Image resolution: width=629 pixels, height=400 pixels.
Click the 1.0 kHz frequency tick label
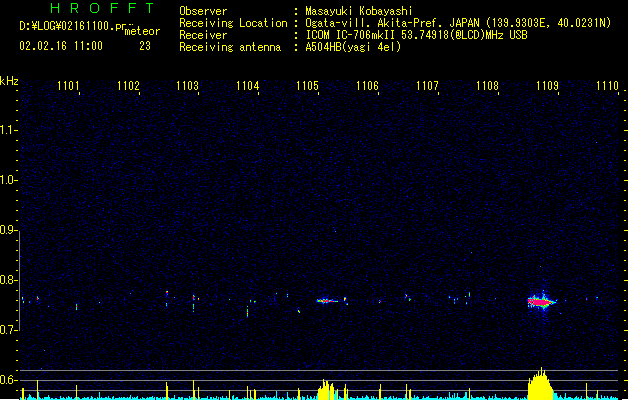pos(8,180)
